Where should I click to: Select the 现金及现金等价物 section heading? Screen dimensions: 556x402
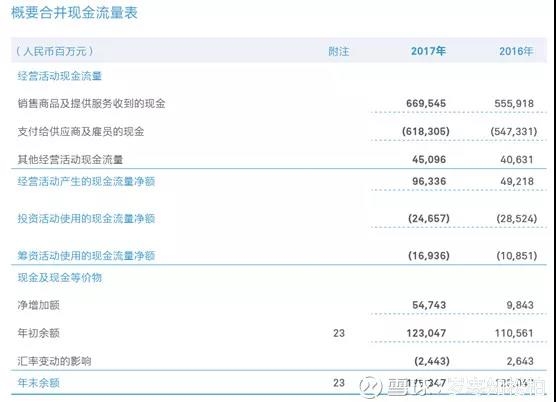click(60, 278)
